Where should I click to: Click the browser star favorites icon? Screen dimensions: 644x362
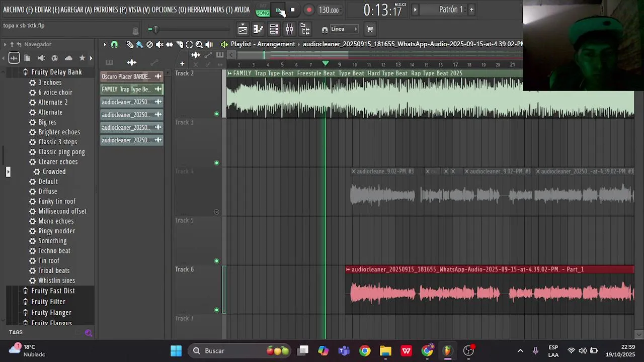[x=82, y=58]
